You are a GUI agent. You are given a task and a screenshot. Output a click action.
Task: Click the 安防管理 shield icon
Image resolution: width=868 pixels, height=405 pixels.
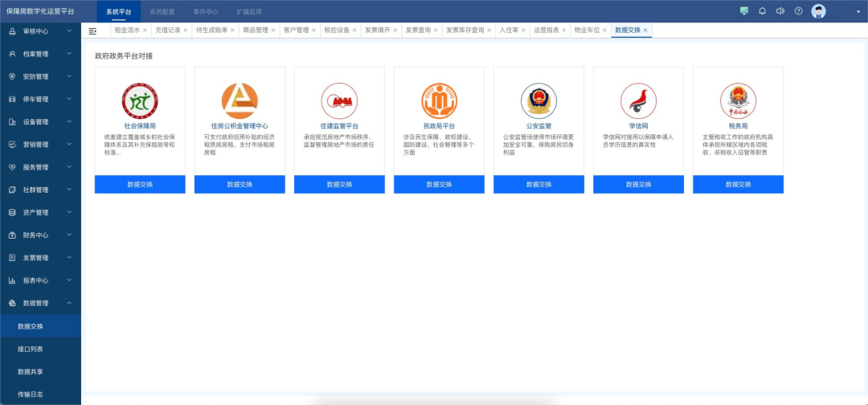coord(12,77)
